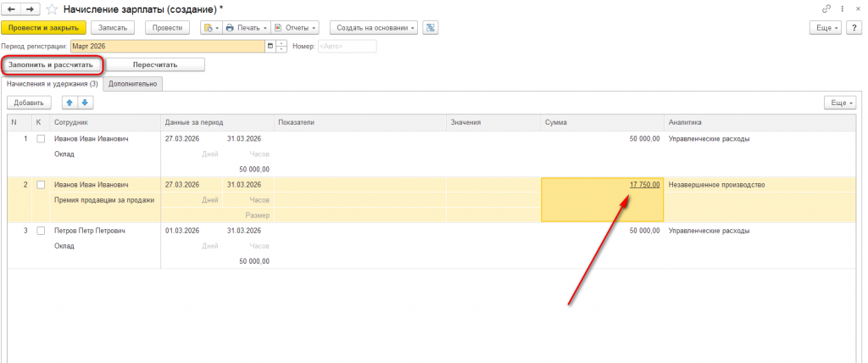Click row 3 sum 50 000,00 in Сумма
Image resolution: width=868 pixels, height=363 pixels.
coord(644,231)
